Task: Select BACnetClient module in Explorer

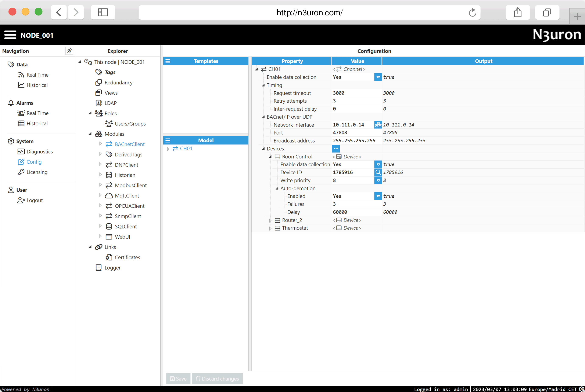Action: pyautogui.click(x=125, y=144)
